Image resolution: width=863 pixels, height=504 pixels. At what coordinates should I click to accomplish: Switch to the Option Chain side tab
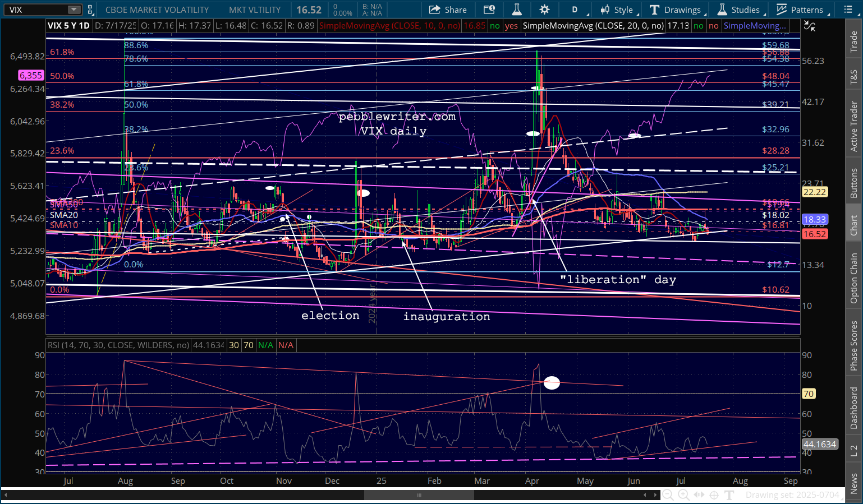[853, 279]
